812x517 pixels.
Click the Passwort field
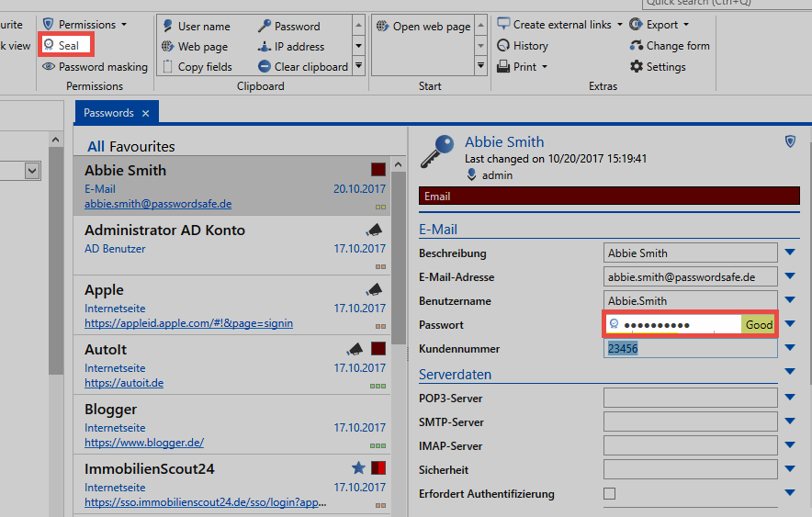(x=691, y=324)
